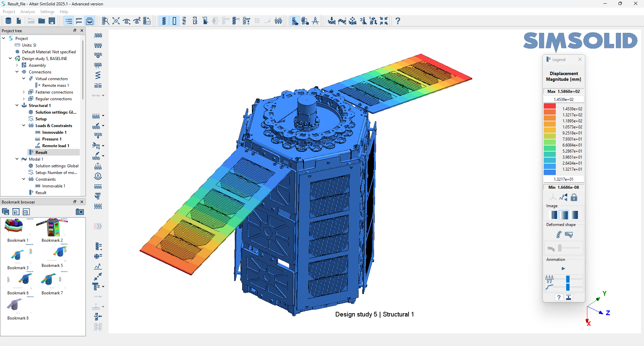Image resolution: width=644 pixels, height=346 pixels.
Task: Click the graph curve icon in vertical toolbar
Action: pos(98,267)
